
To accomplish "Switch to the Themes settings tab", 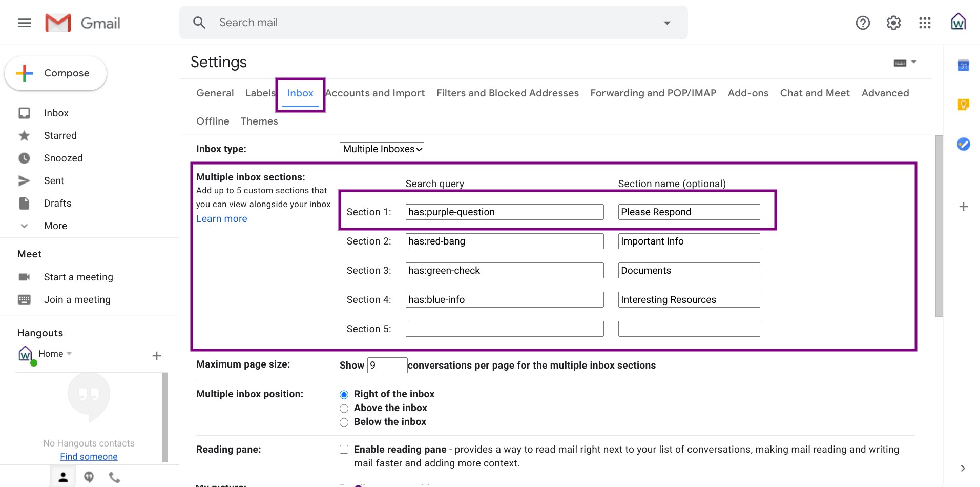I will pos(259,121).
